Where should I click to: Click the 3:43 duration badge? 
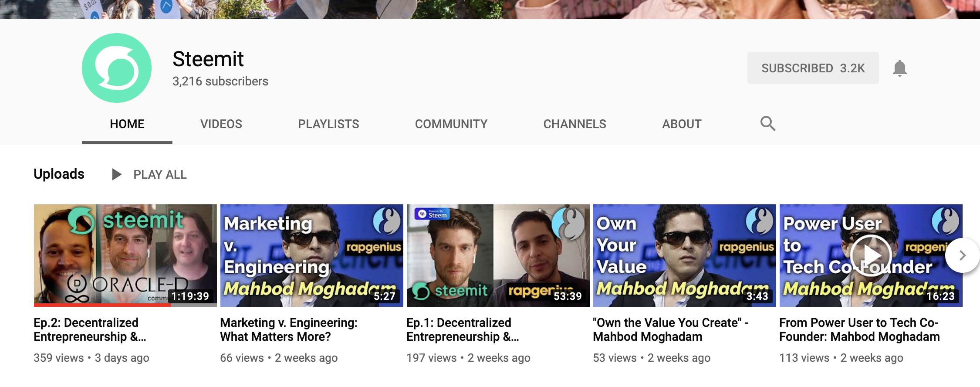pyautogui.click(x=757, y=296)
